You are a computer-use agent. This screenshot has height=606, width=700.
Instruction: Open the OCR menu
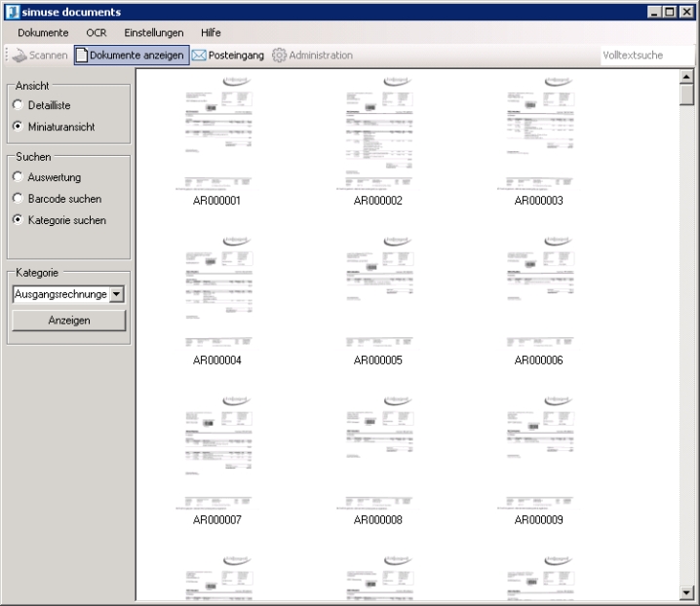point(96,33)
